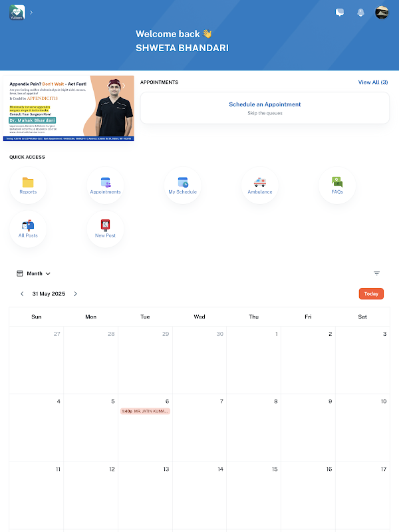
Task: Open the calendar filter icon
Action: pos(376,273)
